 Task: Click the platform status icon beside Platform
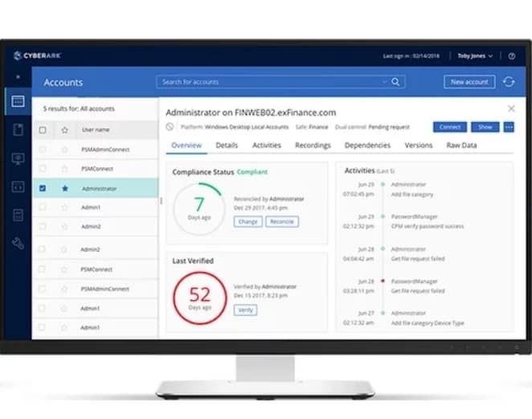coord(170,127)
